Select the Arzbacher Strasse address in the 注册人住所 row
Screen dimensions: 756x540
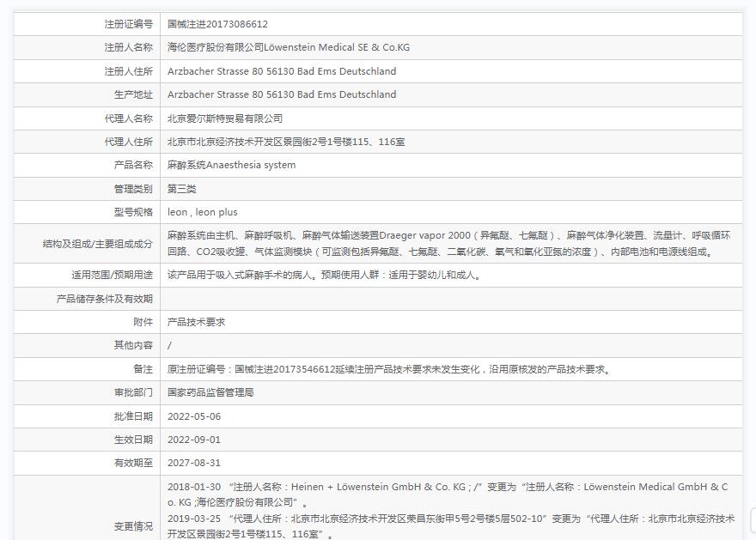pos(282,71)
